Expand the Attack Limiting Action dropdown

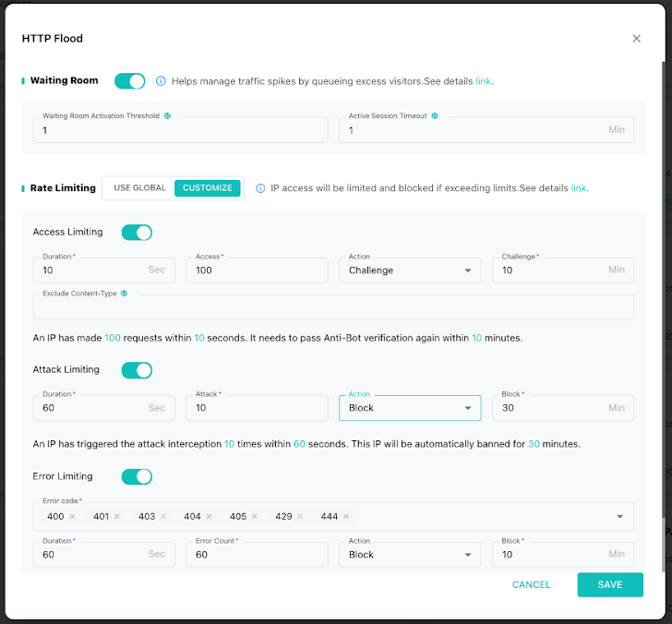point(410,408)
